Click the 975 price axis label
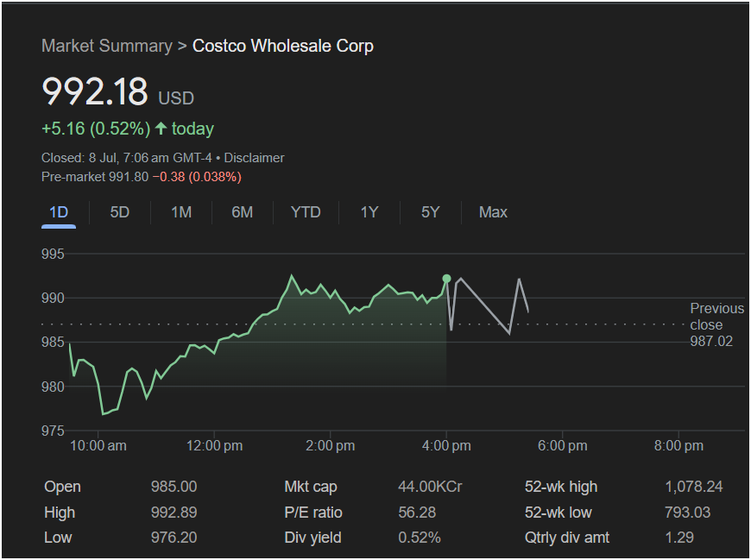The image size is (751, 560). click(53, 431)
